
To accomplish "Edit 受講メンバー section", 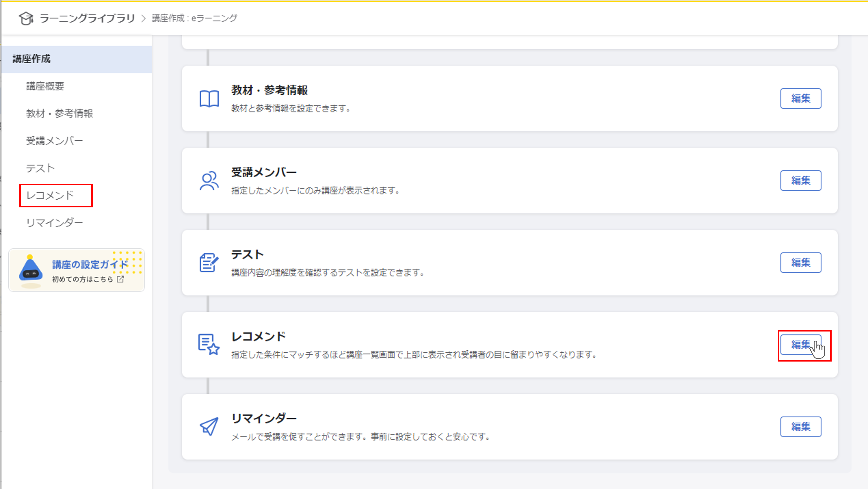I will click(x=801, y=181).
